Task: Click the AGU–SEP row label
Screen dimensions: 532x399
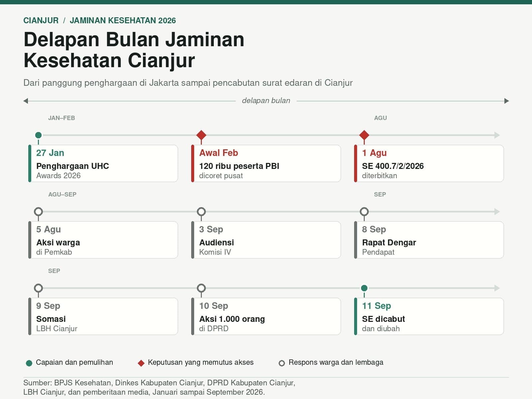Action: click(x=62, y=195)
